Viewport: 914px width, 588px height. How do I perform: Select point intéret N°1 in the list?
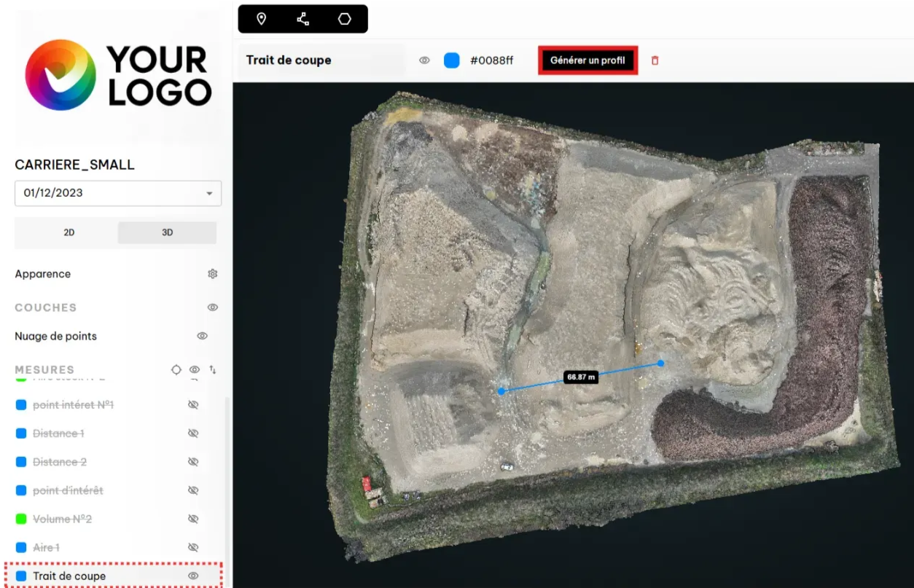click(x=73, y=404)
